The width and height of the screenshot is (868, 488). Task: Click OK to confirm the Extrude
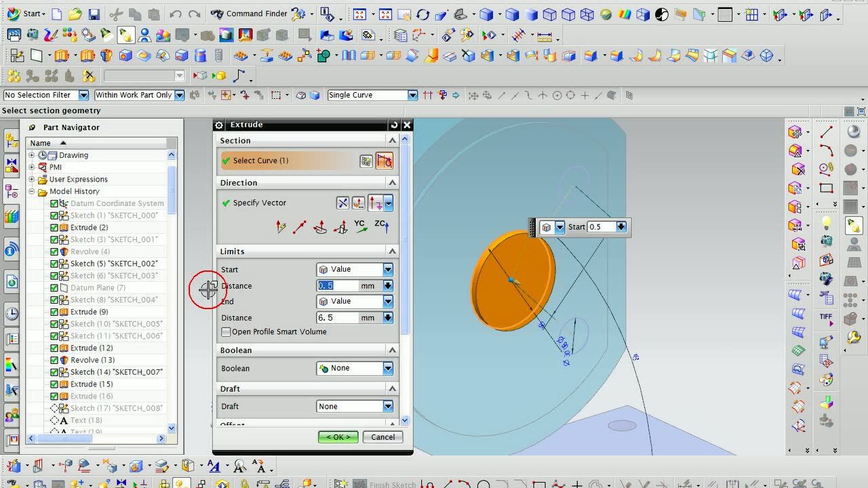338,436
